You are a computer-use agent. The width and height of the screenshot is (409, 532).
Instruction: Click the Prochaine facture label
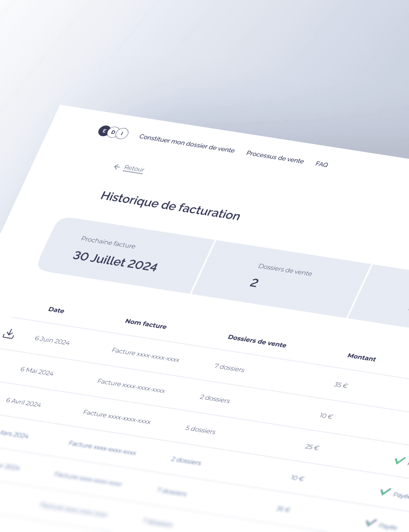pos(108,242)
